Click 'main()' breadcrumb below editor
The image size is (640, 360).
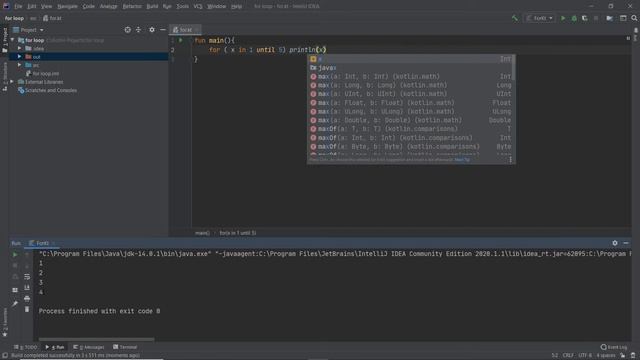[202, 233]
